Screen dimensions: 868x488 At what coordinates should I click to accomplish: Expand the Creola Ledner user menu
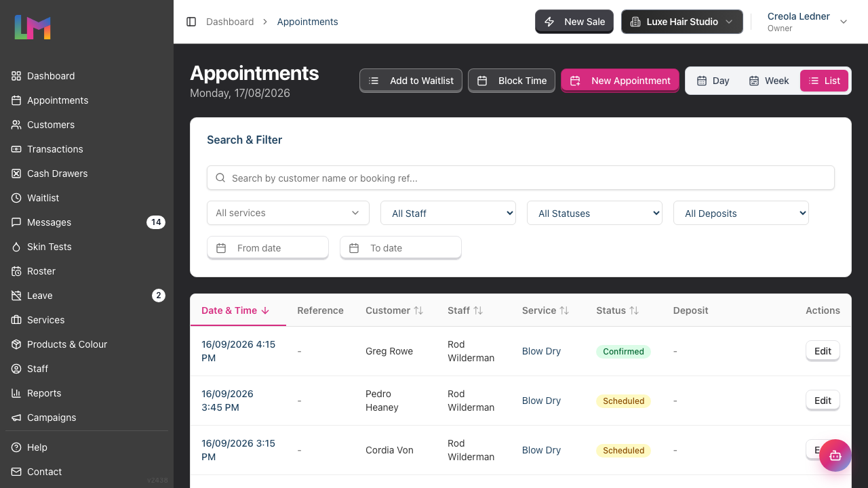click(x=808, y=22)
